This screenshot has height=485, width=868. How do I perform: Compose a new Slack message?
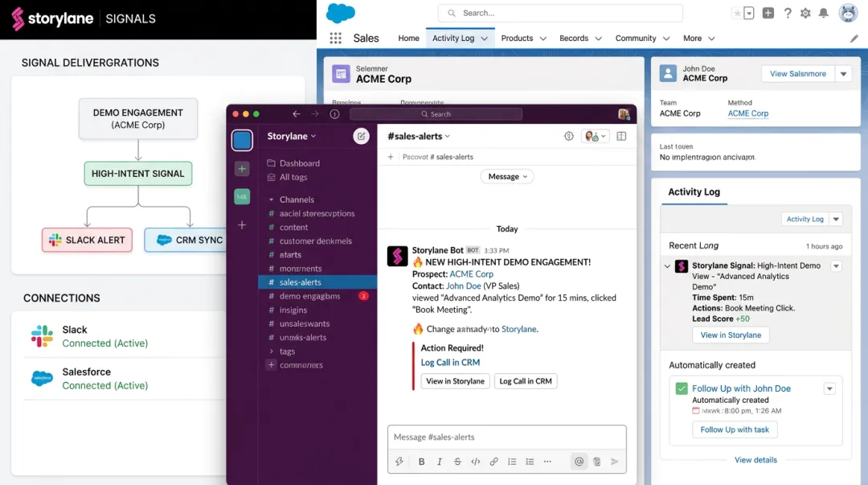coord(361,136)
